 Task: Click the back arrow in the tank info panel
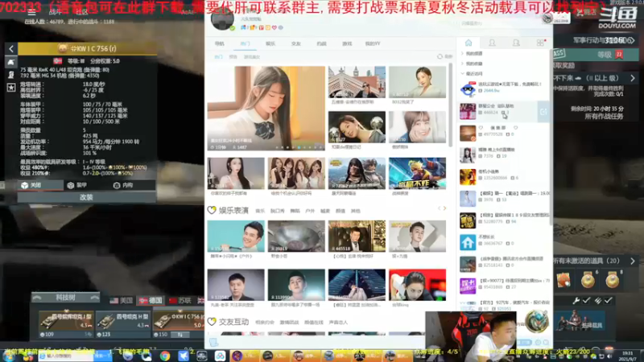[x=11, y=49]
